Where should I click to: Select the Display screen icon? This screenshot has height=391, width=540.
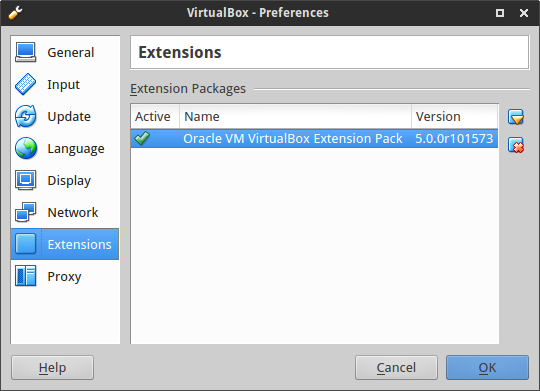point(25,180)
